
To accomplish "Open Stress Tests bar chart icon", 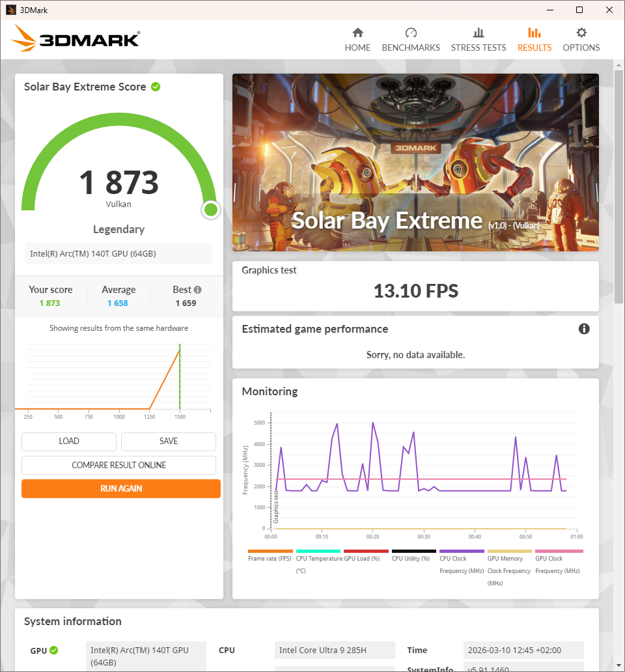I will coord(479,33).
